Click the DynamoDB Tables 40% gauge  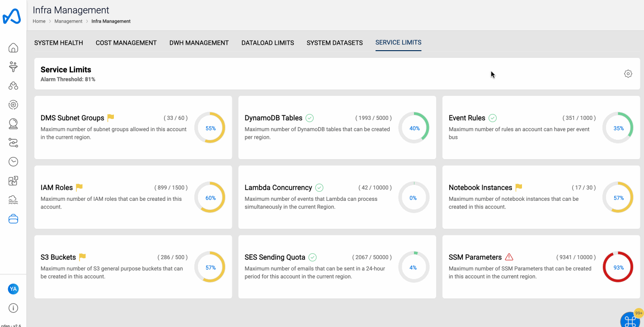tap(414, 128)
